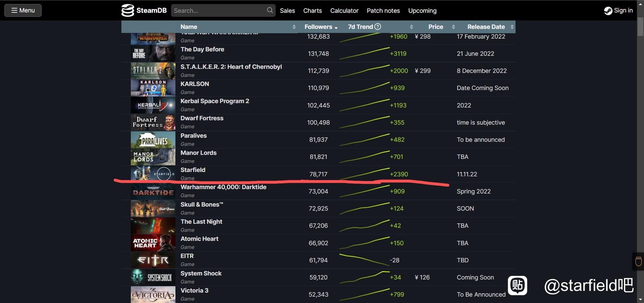Click Dwarf Fortress date 'time is subjective'

pos(481,123)
